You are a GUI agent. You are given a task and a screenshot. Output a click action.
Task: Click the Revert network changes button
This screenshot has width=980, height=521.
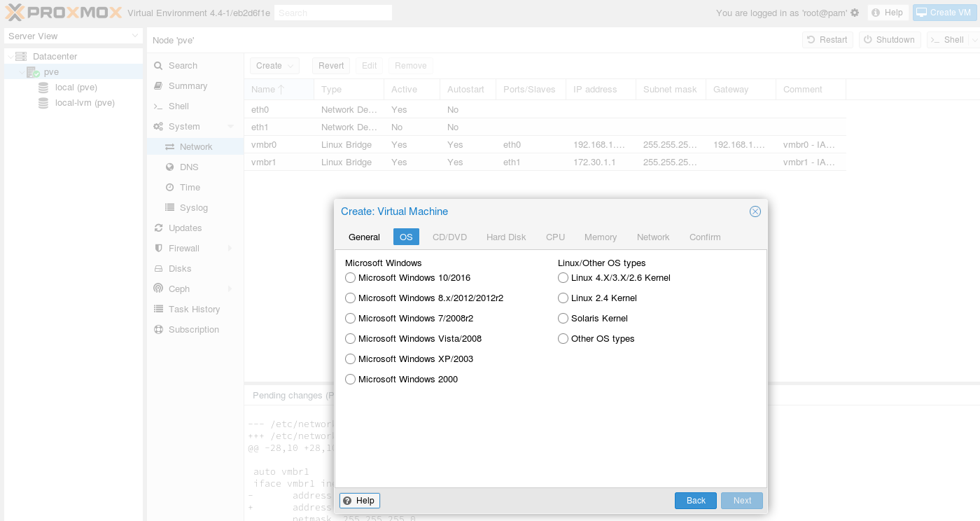tap(331, 66)
